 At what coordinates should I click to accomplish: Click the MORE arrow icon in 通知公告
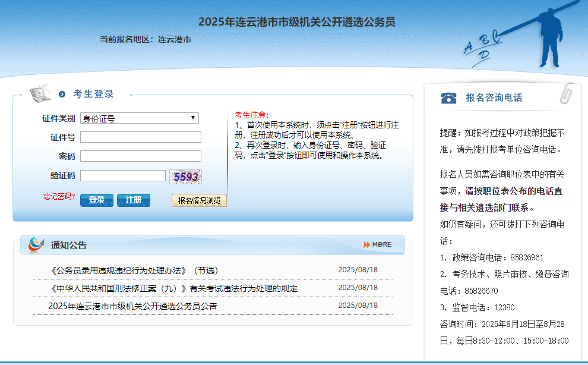tap(367, 244)
